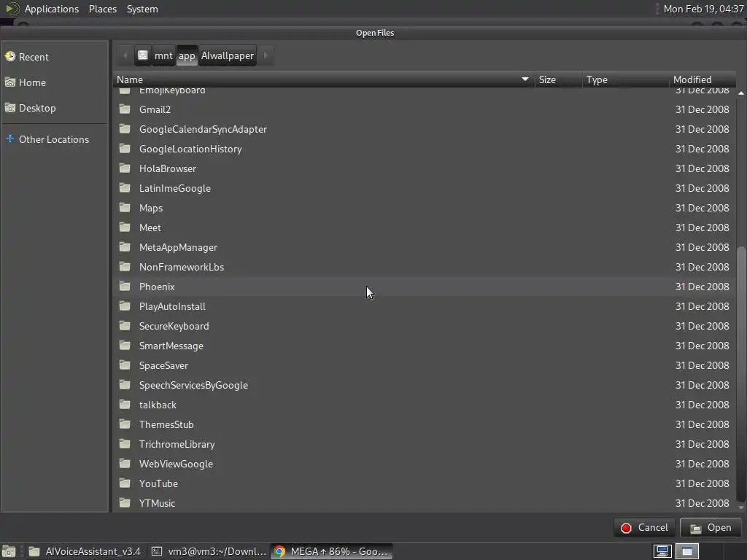Select the Gmail2 folder name

coord(155,109)
